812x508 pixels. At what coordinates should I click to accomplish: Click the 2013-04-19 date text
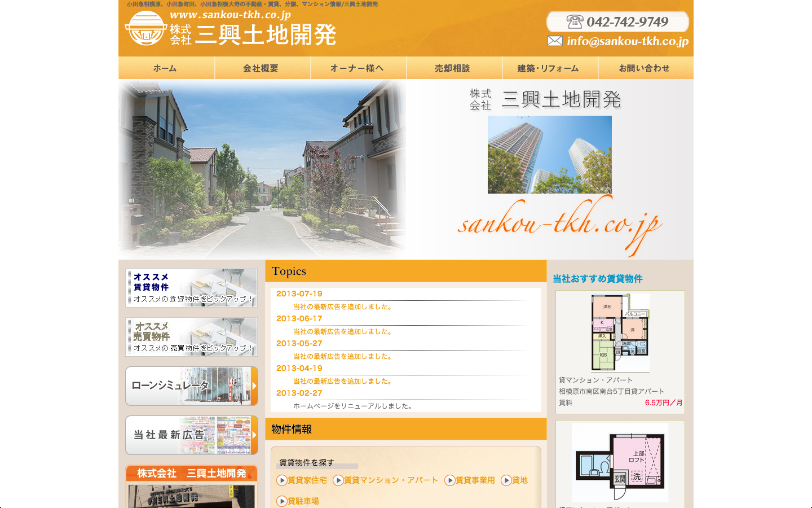point(299,369)
